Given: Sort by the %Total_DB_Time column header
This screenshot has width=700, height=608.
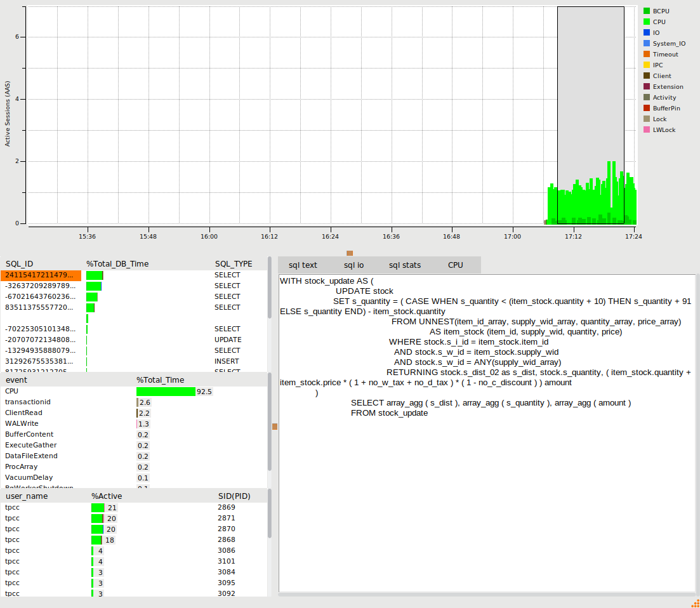Looking at the screenshot, I should 117,264.
